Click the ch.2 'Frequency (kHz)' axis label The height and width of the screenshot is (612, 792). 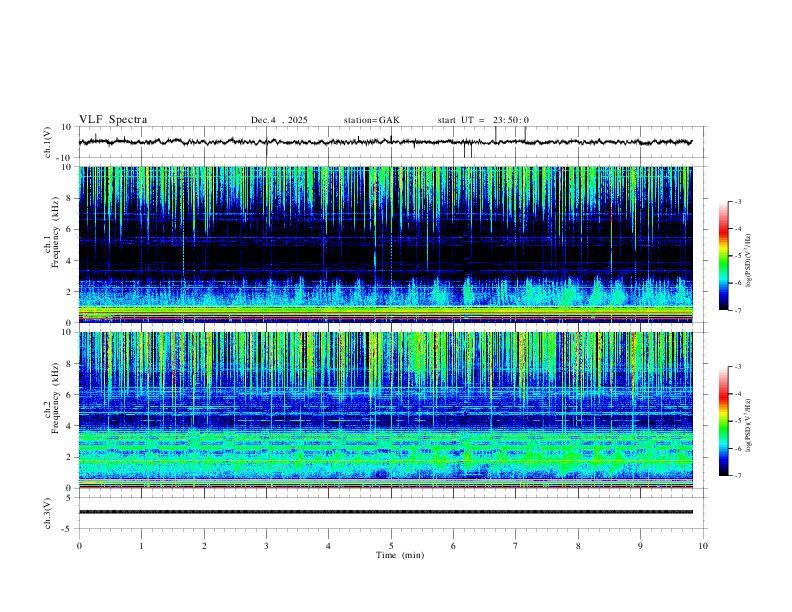56,398
